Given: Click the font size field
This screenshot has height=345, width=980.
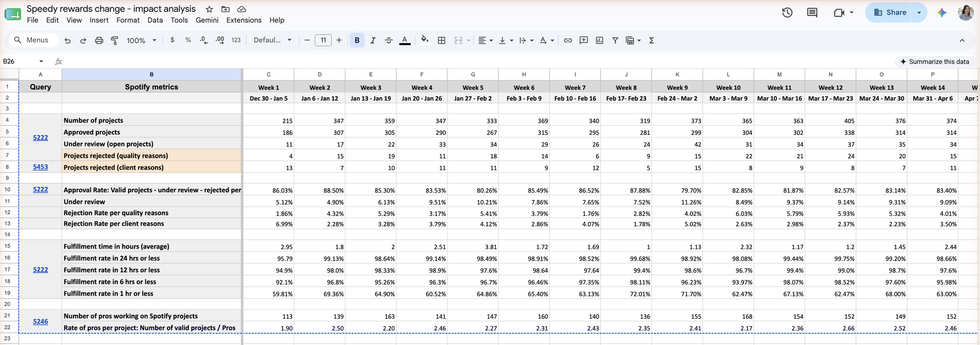Looking at the screenshot, I should 323,40.
